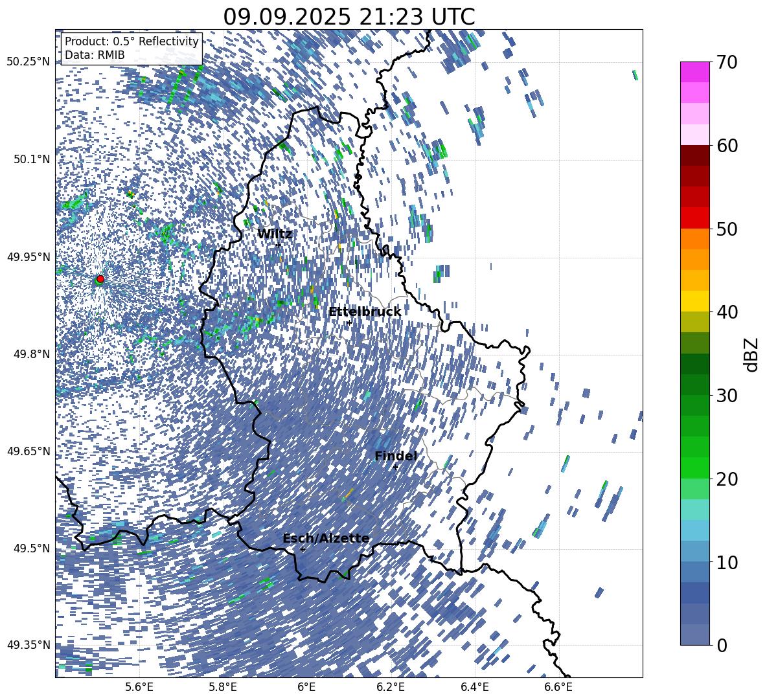Click the Ettelbruck city label
This screenshot has height=700, width=767.
pos(365,312)
